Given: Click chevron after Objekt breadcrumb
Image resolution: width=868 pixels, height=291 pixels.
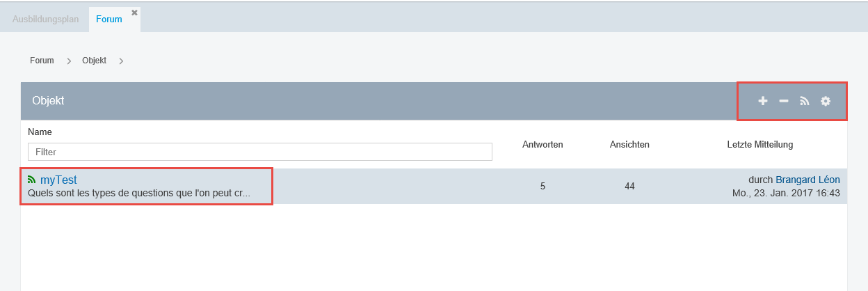Looking at the screenshot, I should click(121, 61).
